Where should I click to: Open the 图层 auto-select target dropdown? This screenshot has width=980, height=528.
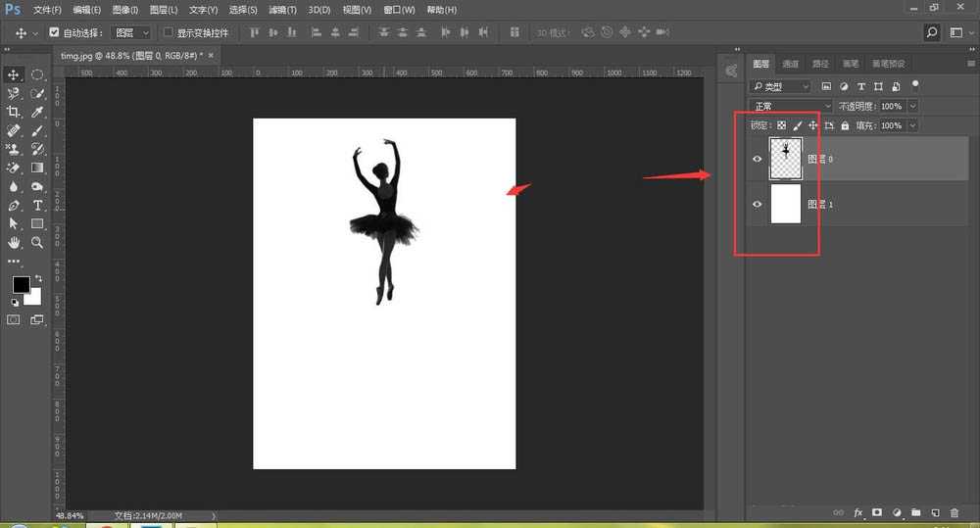(x=133, y=32)
